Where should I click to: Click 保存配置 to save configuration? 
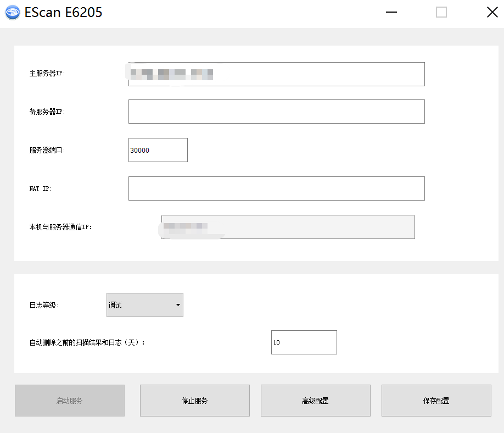[x=436, y=401]
